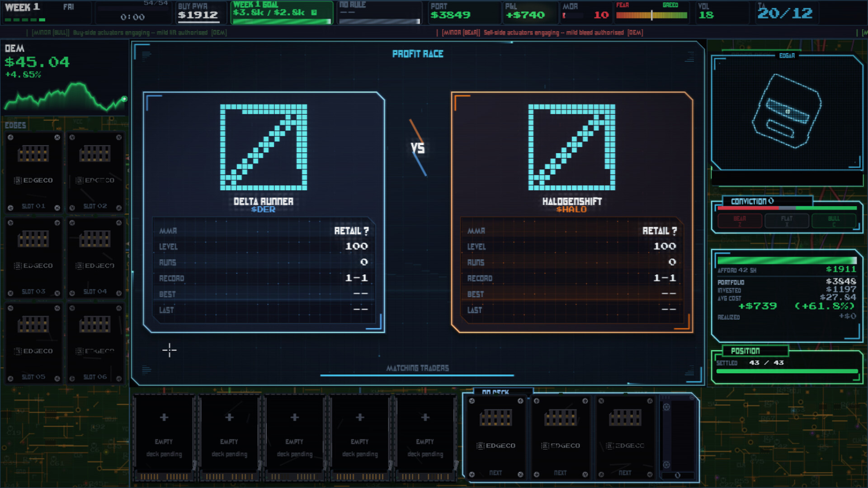
Task: Click the DEM price chart
Action: (66, 97)
